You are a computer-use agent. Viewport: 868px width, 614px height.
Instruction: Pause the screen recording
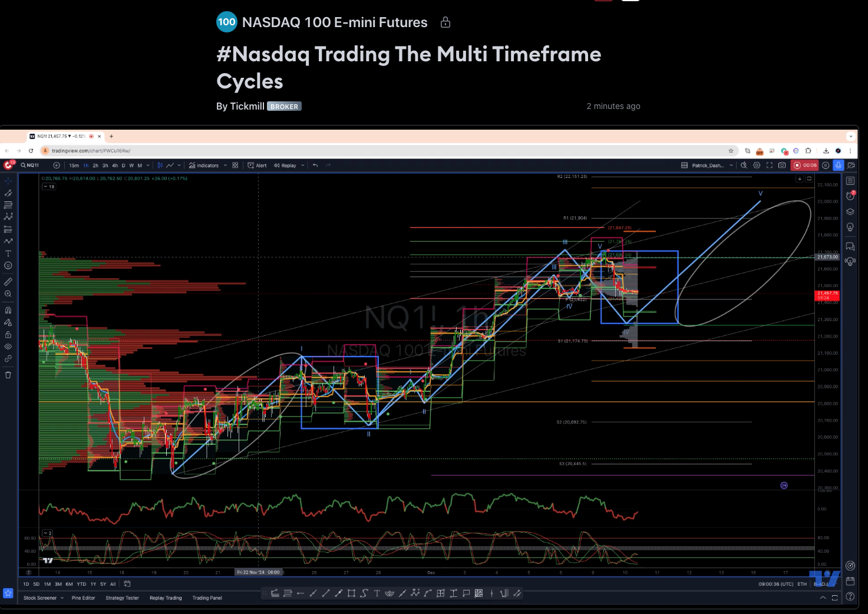[x=826, y=166]
